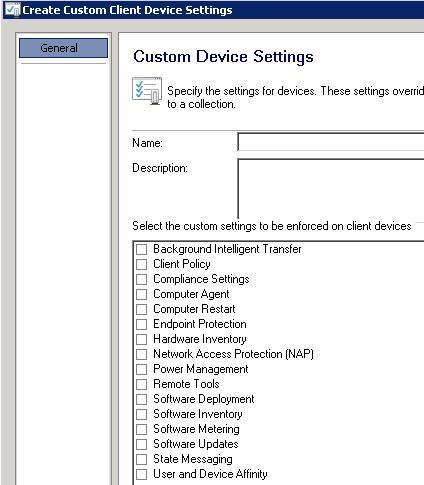Check the Client Policy option
This screenshot has width=424, height=485.
click(x=141, y=264)
